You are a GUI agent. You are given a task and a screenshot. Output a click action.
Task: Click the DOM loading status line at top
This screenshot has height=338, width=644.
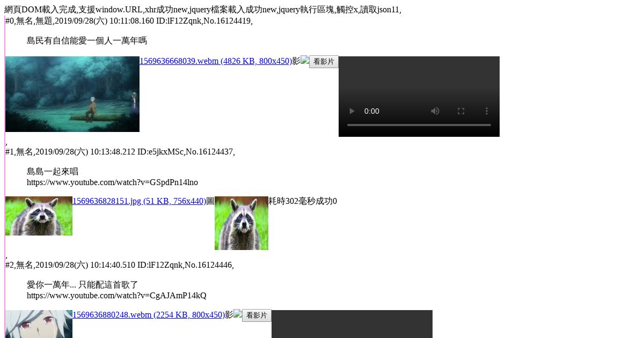pos(203,10)
